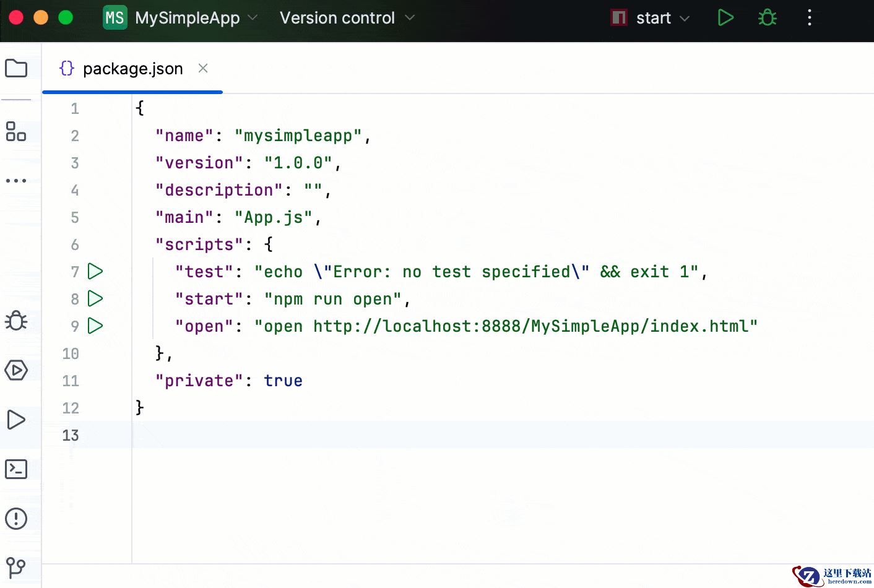This screenshot has width=874, height=588.
Task: Click the true value on line 11
Action: (x=283, y=381)
